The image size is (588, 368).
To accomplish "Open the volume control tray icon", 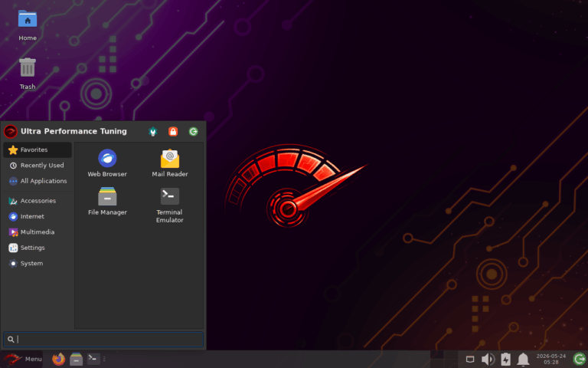I will click(x=488, y=360).
